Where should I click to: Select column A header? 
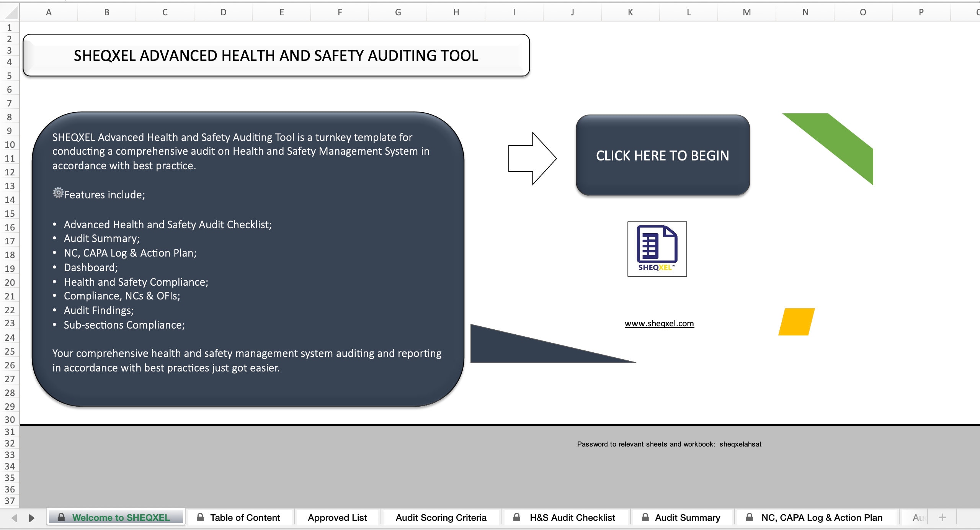[48, 12]
